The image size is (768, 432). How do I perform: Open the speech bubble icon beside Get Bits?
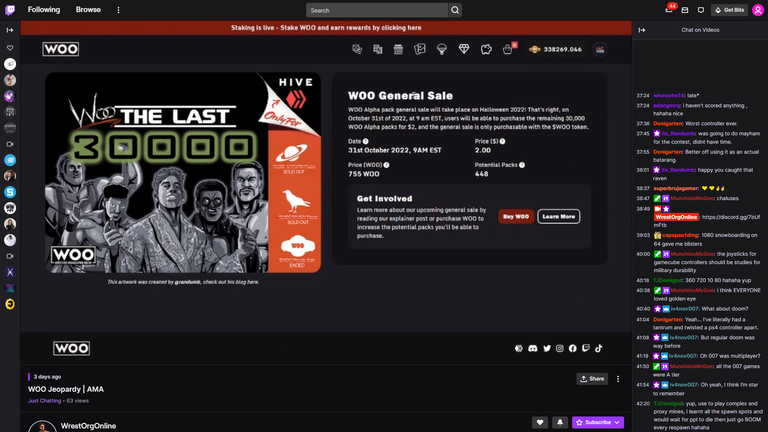(701, 10)
